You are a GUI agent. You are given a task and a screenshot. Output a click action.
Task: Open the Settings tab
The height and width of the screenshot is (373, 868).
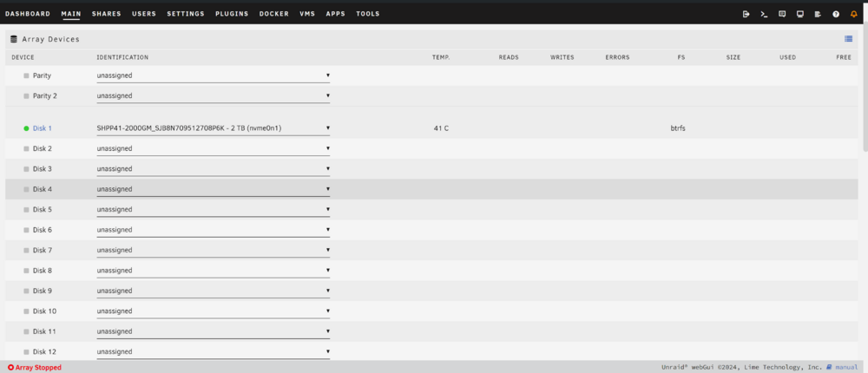pyautogui.click(x=186, y=14)
